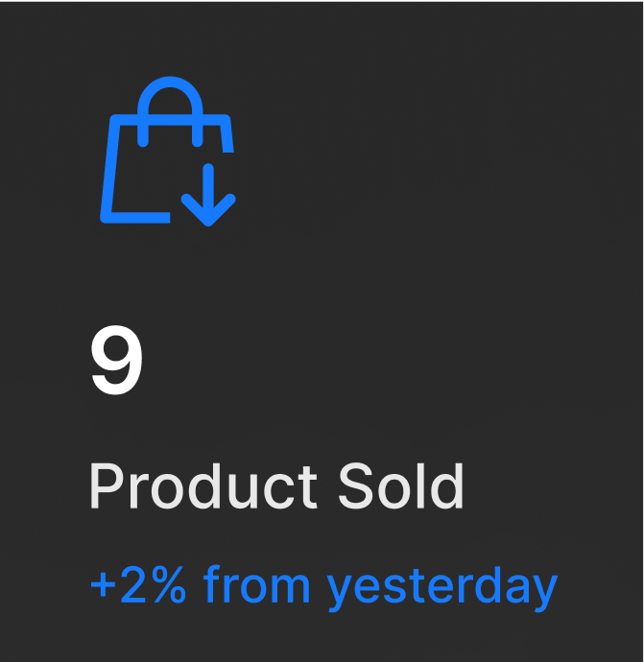Click the word "Sold" in the title
Screen dimensions: 644x662
tap(400, 486)
